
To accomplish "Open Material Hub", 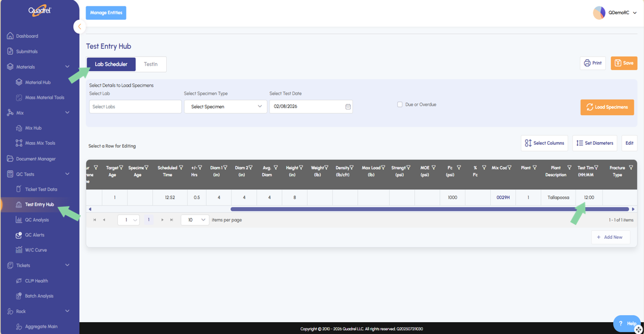I will [38, 82].
